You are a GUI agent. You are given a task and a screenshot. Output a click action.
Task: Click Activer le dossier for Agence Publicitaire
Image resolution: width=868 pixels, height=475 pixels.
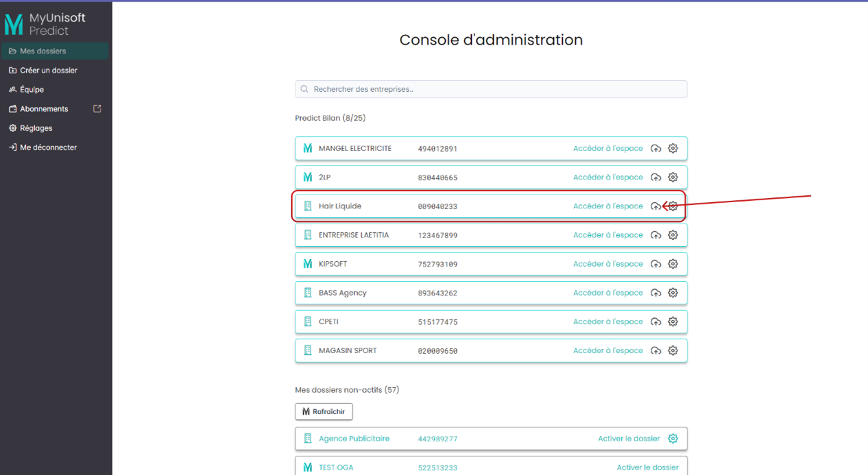[x=629, y=438]
